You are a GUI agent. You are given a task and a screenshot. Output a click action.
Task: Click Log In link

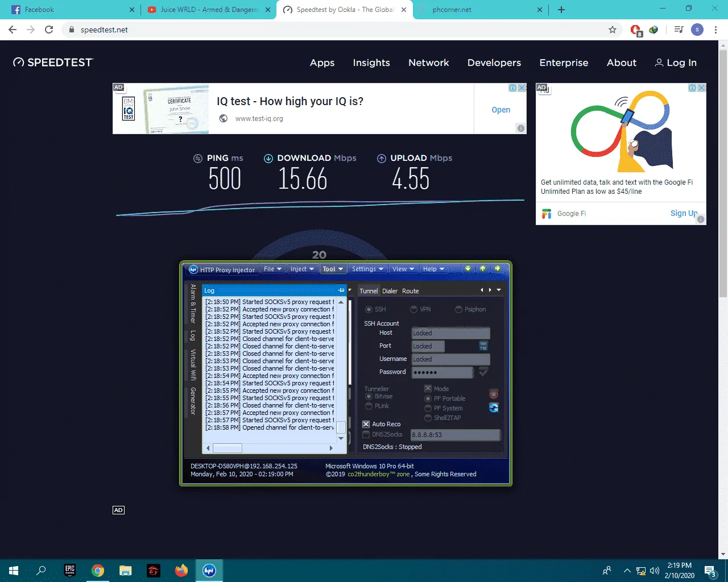click(676, 63)
